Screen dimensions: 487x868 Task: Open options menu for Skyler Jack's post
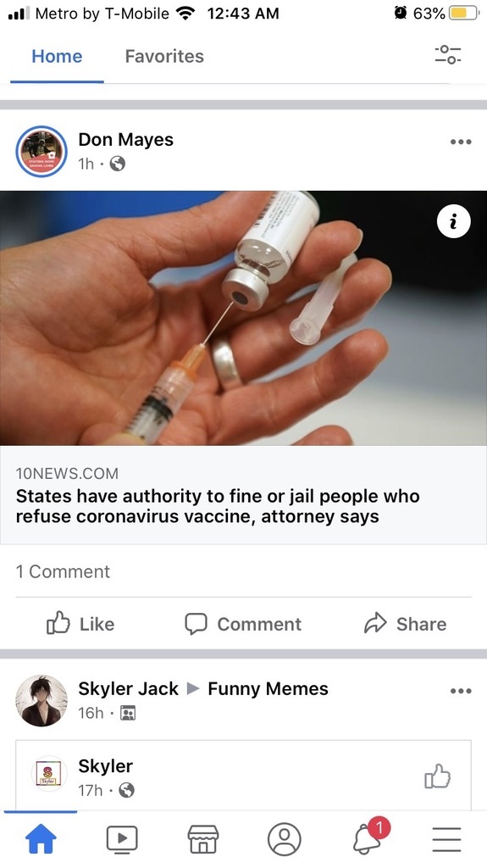tap(461, 691)
